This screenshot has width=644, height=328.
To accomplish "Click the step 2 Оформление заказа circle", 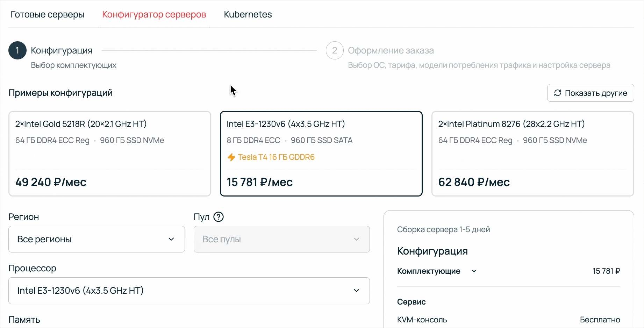I will click(334, 50).
